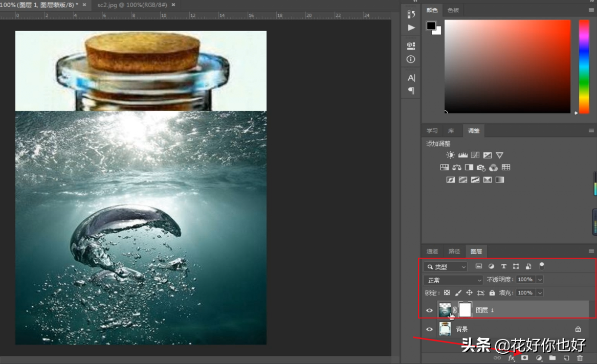Add a layer mask using the bottom mask icon

(x=524, y=358)
